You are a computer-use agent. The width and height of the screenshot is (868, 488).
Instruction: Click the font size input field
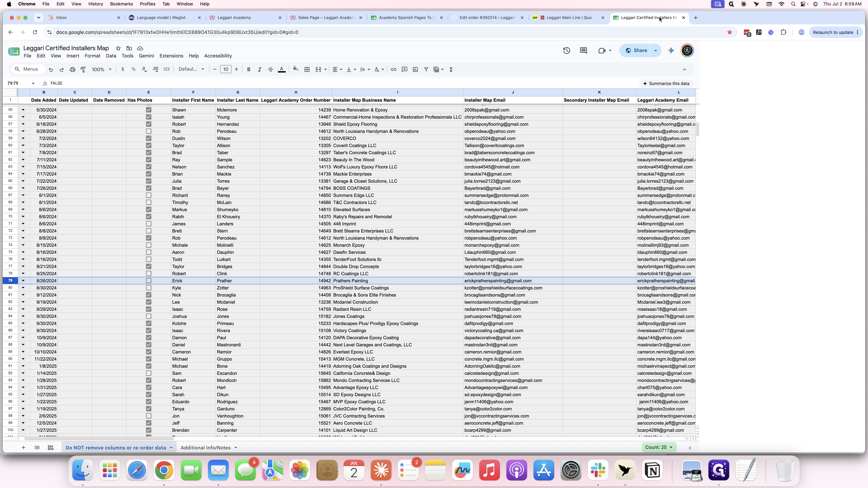tap(225, 69)
